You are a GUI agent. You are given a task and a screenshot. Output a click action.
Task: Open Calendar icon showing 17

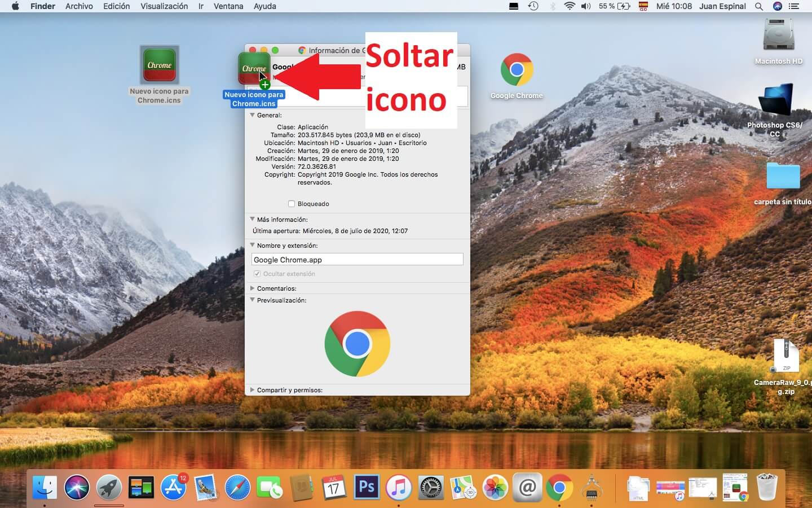334,487
